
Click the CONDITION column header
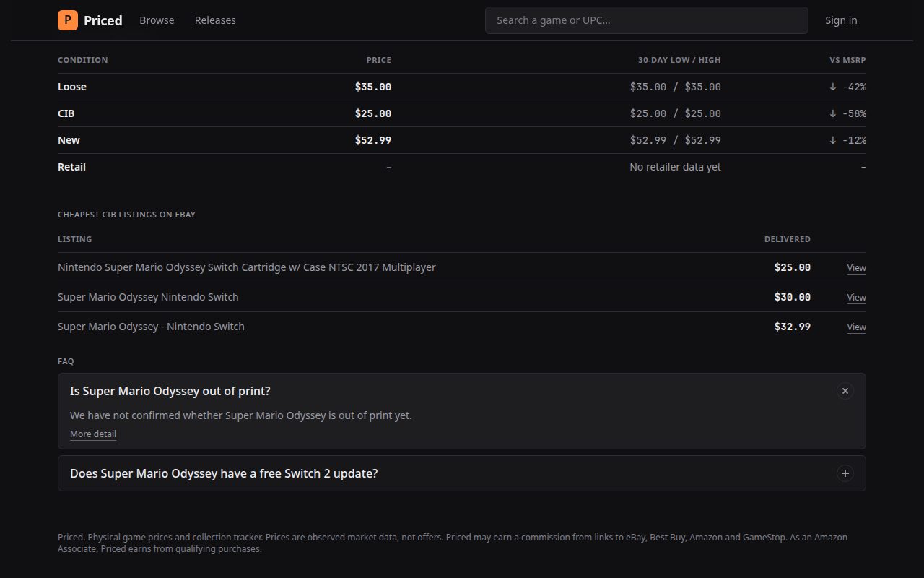pyautogui.click(x=83, y=60)
